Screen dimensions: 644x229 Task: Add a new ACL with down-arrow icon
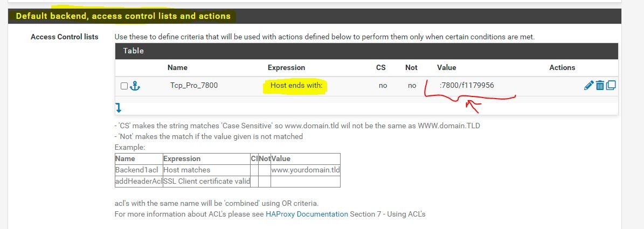coord(118,108)
